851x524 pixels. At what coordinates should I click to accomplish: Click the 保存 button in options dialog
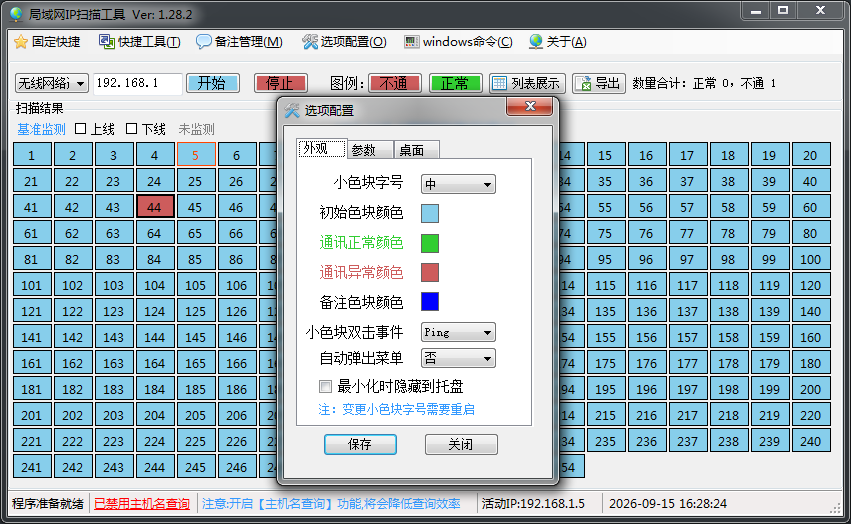pos(360,444)
